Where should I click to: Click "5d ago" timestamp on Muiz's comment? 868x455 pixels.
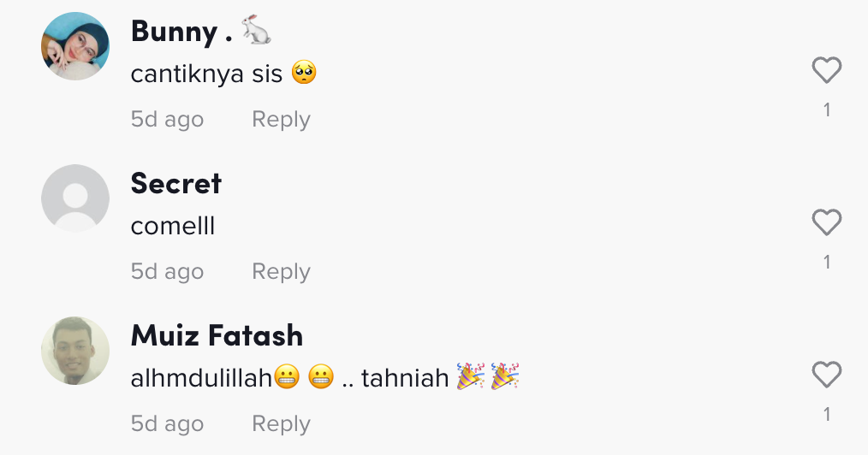click(x=167, y=424)
